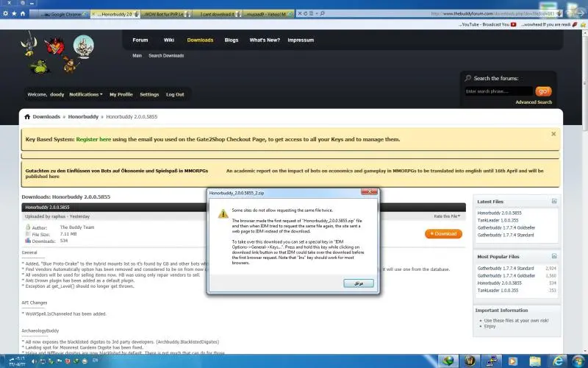Click the warning triangle icon in IDM dialog
The height and width of the screenshot is (368, 588).
223,213
